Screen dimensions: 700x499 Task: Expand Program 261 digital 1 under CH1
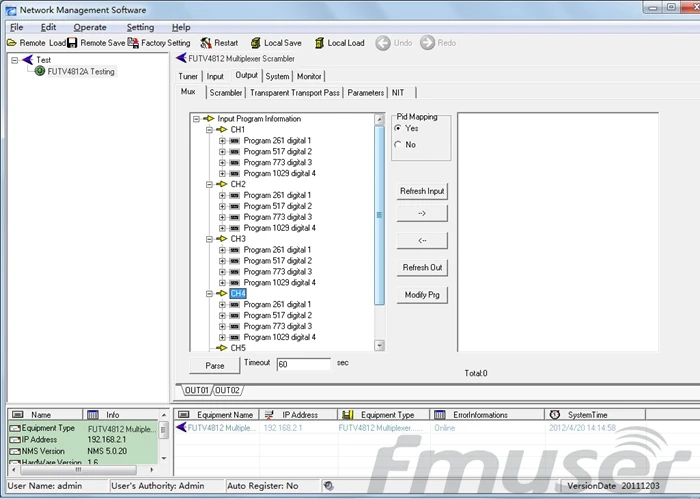(x=222, y=141)
